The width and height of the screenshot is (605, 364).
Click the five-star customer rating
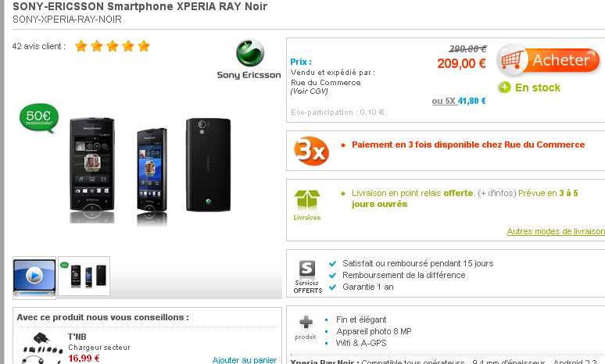[x=113, y=46]
